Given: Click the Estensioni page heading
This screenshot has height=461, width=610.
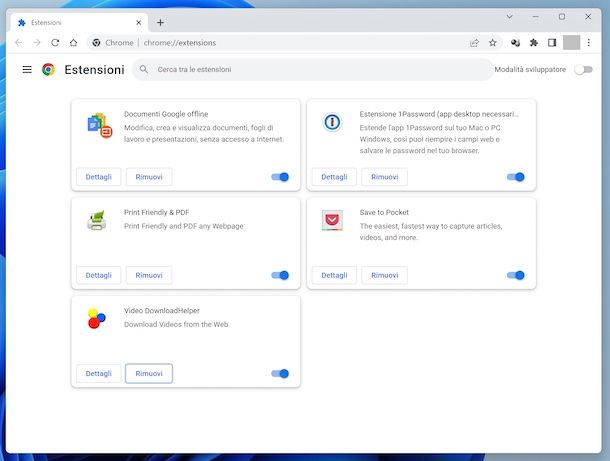Looking at the screenshot, I should coord(95,70).
